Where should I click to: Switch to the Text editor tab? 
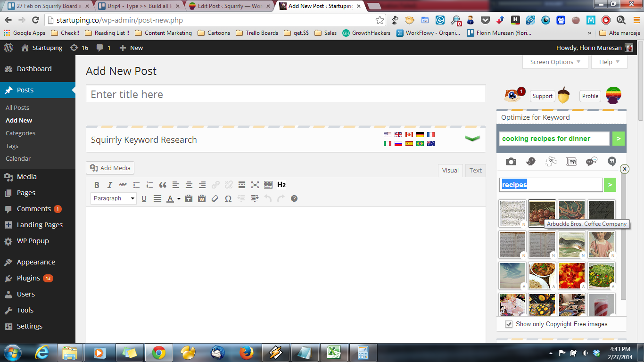click(475, 170)
